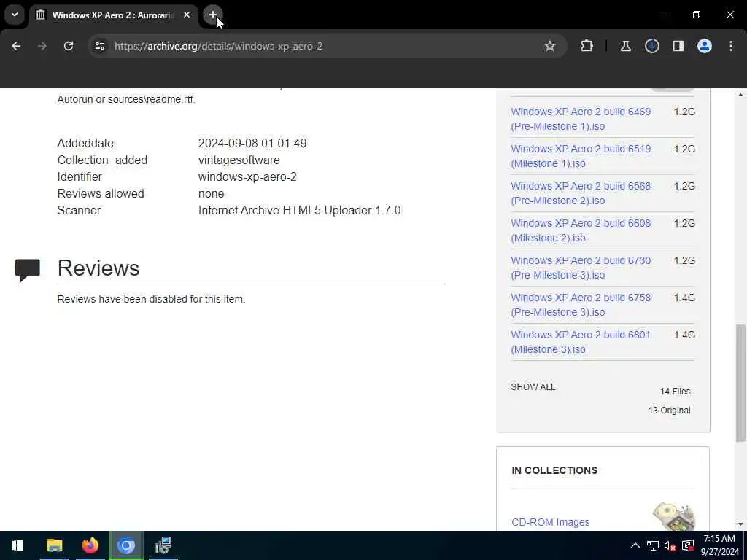Download build 6730 (Pre-Milestone 3).iso
The image size is (747, 560).
click(x=581, y=268)
